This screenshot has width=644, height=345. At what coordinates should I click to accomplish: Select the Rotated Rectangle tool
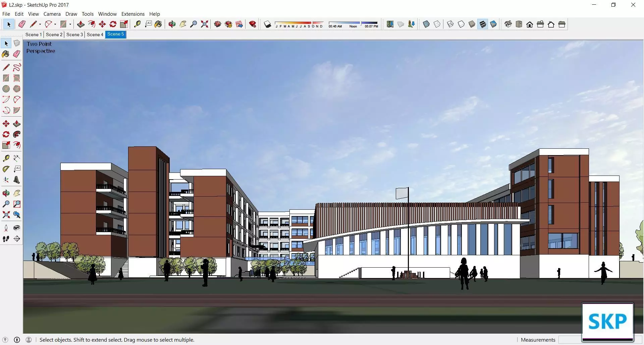pos(17,78)
